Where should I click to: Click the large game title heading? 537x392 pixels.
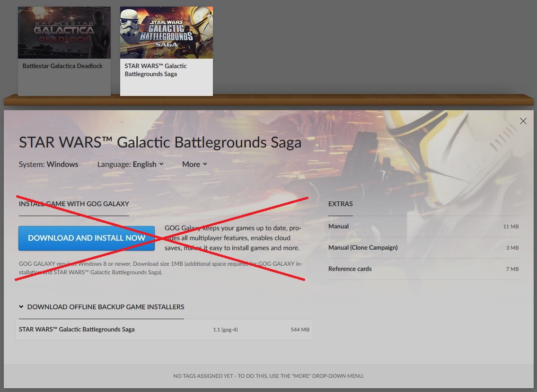coord(160,142)
